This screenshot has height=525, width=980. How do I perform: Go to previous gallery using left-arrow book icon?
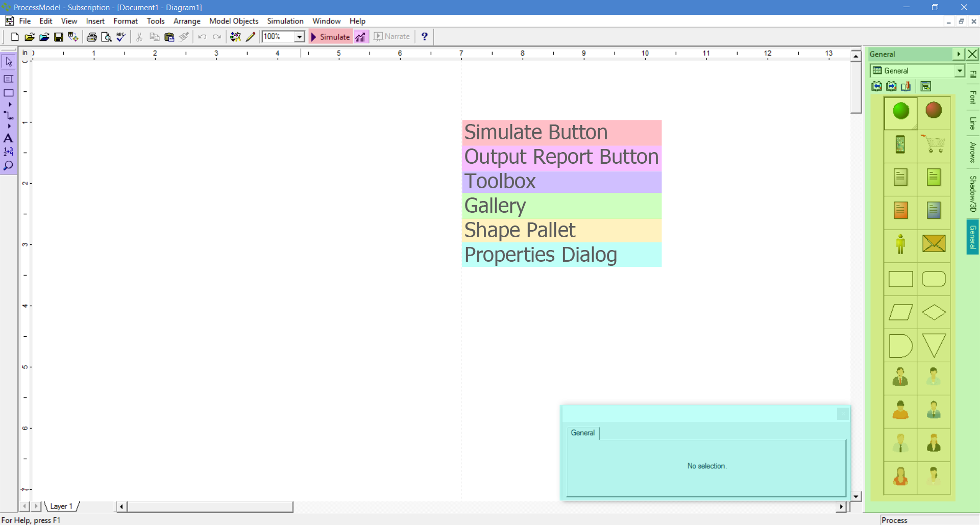click(877, 86)
